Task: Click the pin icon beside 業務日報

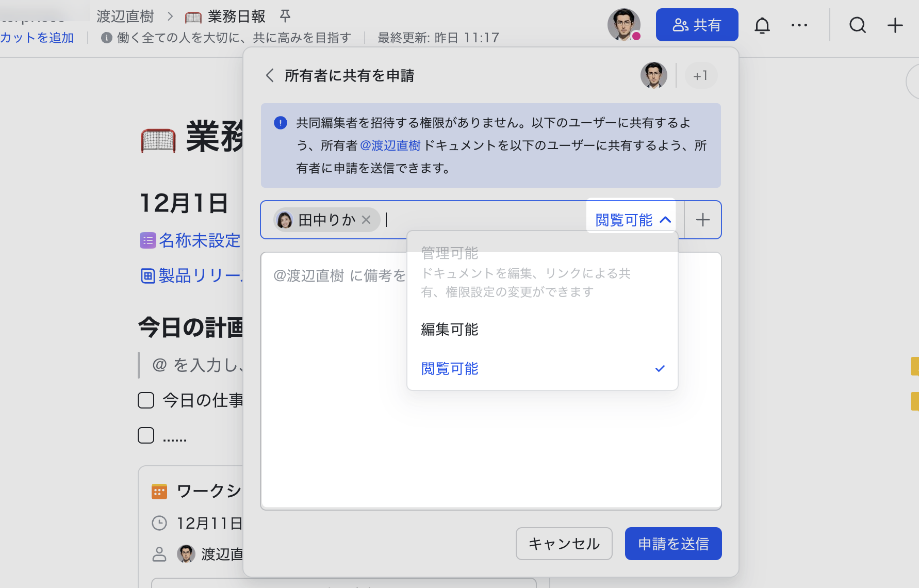Action: pos(285,17)
